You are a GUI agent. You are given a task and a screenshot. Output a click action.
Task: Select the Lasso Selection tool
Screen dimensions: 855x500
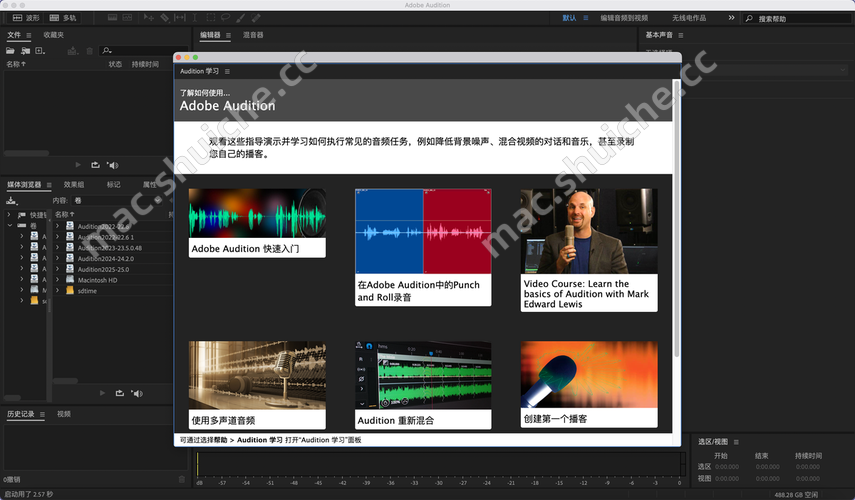point(226,18)
